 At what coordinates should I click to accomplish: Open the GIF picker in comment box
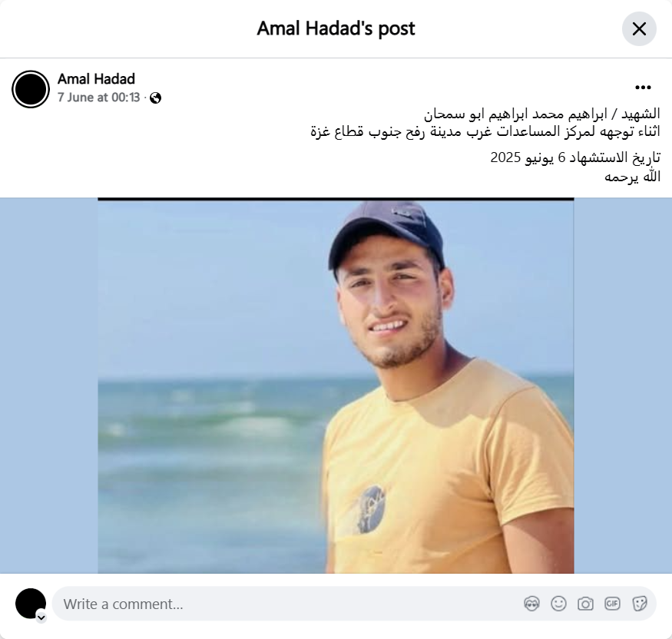click(612, 604)
